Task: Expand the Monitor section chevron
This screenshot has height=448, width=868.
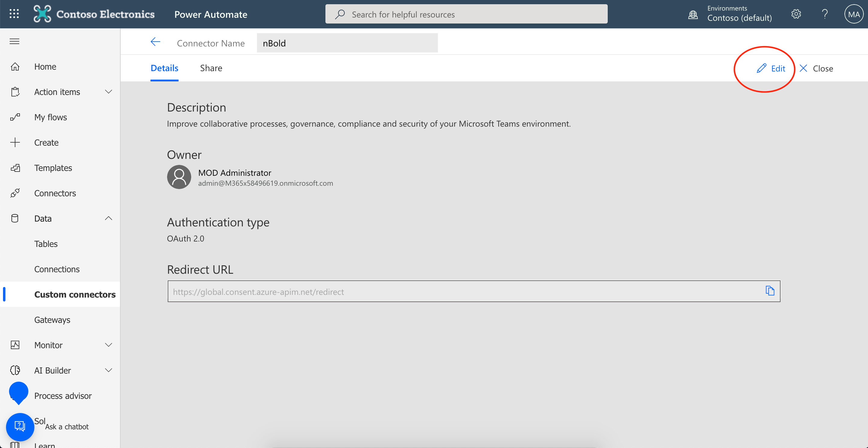Action: 108,345
